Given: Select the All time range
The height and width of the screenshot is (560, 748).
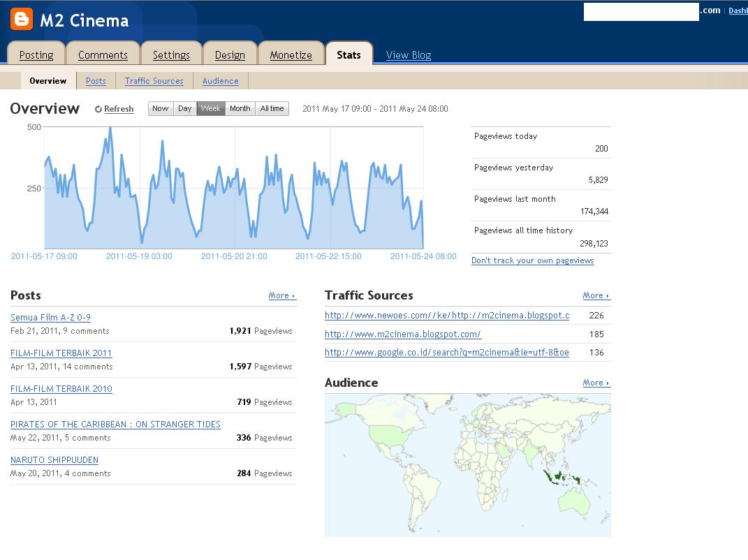Looking at the screenshot, I should click(272, 108).
